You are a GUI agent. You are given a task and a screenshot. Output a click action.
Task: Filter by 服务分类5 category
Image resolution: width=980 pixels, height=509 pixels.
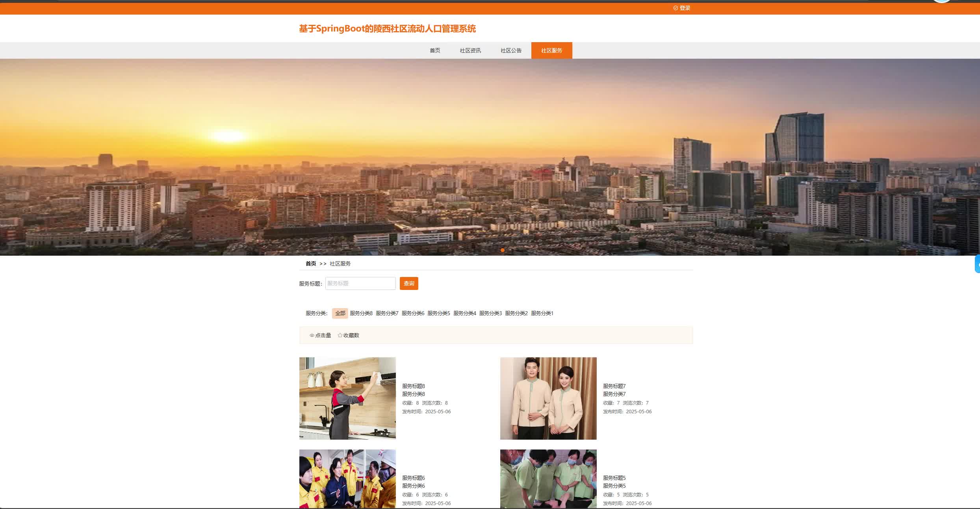[438, 313]
